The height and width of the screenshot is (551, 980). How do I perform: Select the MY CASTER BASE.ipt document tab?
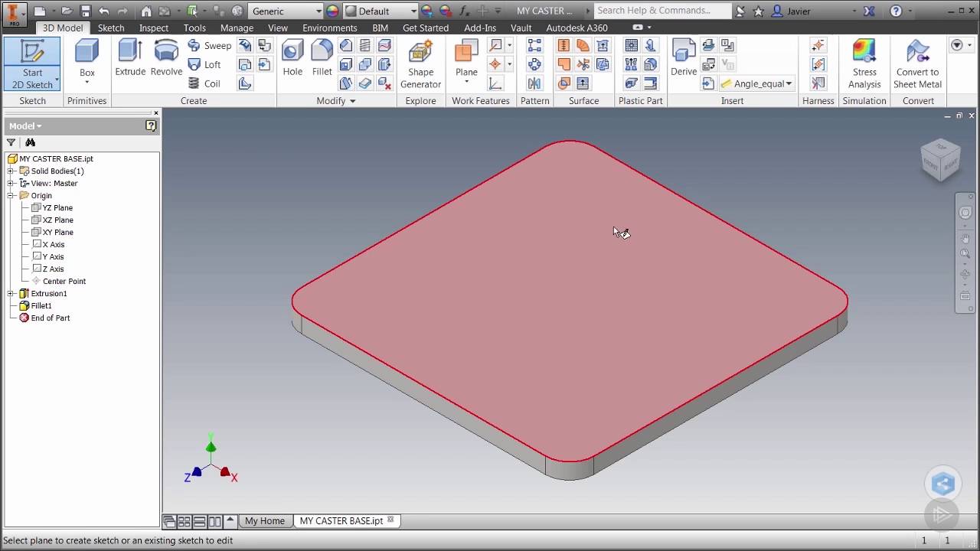[x=341, y=520]
